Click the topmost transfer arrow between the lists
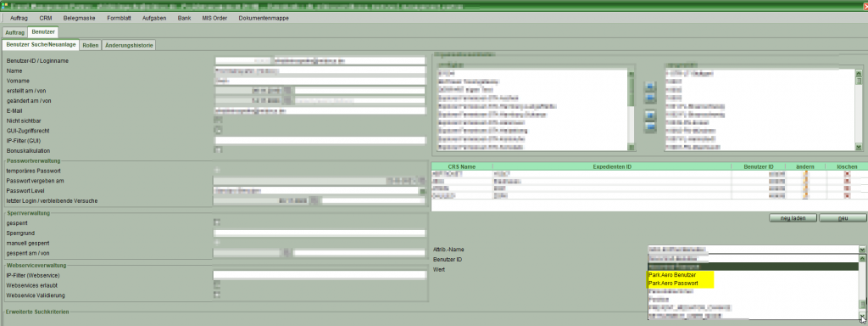This screenshot has width=868, height=326. 650,87
